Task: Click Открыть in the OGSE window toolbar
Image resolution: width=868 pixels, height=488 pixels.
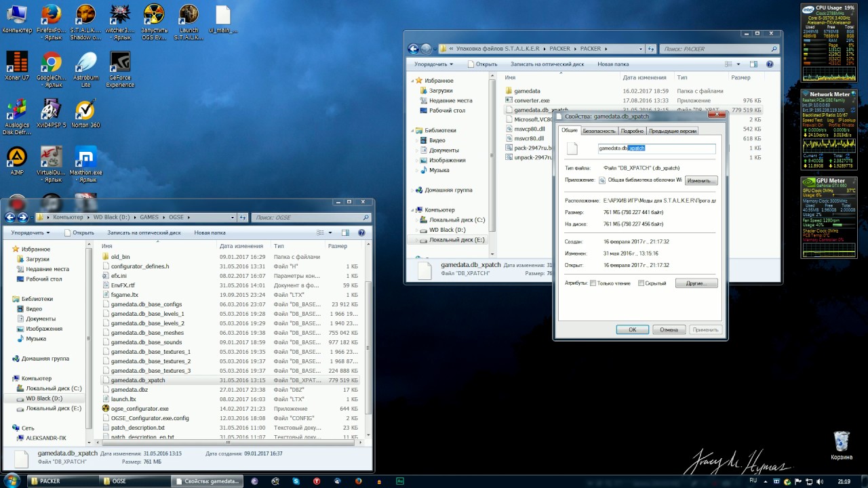Action: (79, 232)
